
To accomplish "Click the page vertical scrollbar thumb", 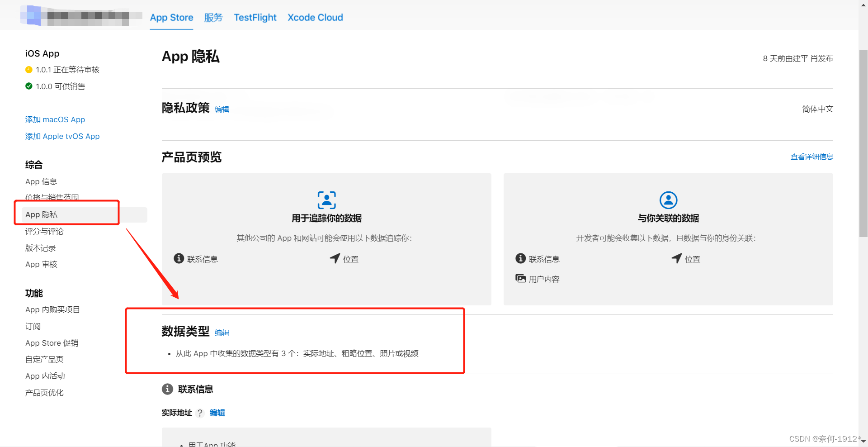I will pos(863,143).
